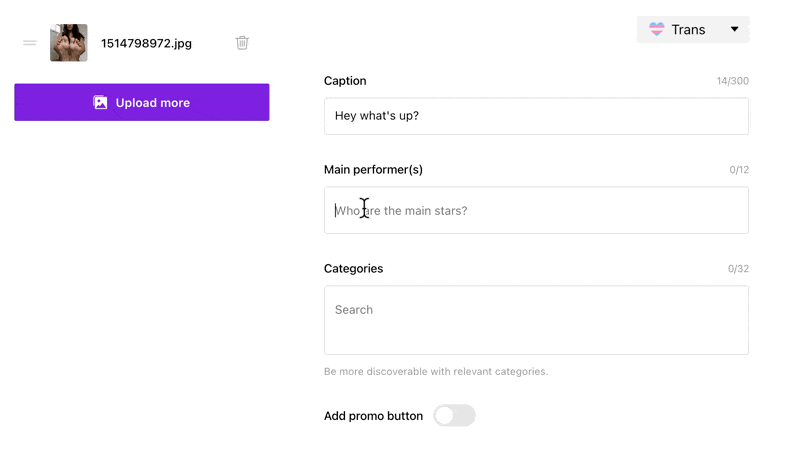
Task: Click into the Caption text field
Action: 536,116
